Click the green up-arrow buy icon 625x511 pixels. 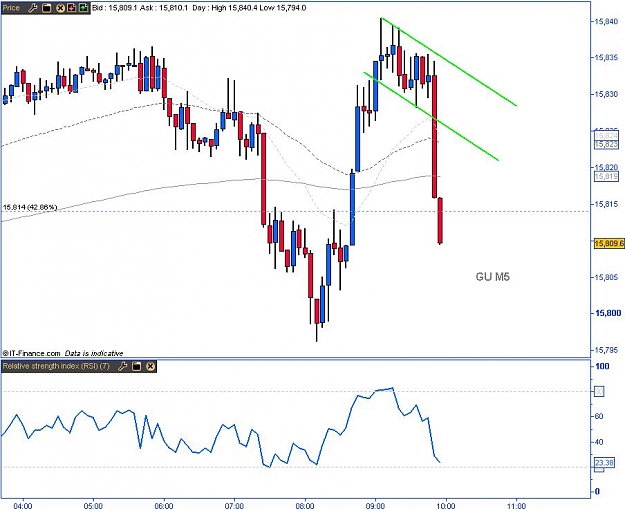(83, 8)
